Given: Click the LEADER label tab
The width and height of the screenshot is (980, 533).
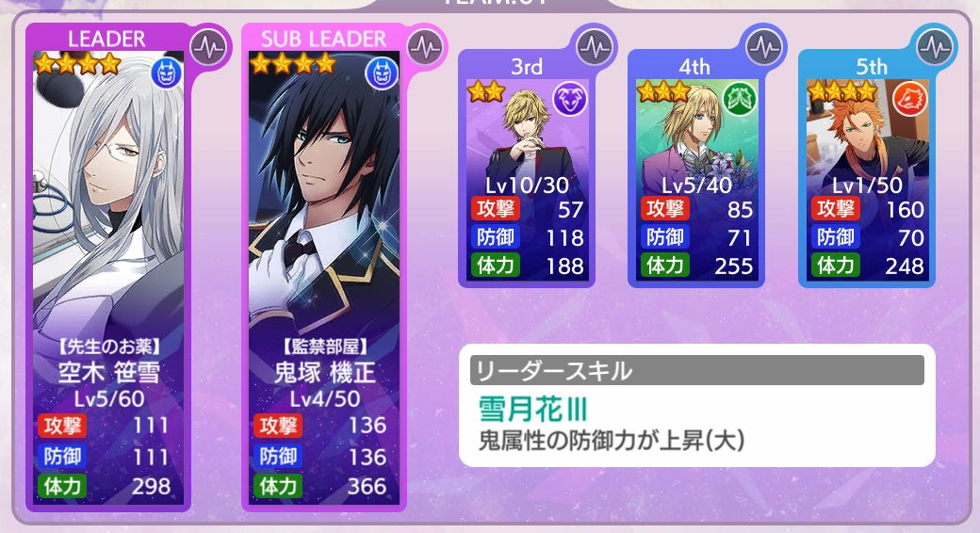Looking at the screenshot, I should point(106,39).
